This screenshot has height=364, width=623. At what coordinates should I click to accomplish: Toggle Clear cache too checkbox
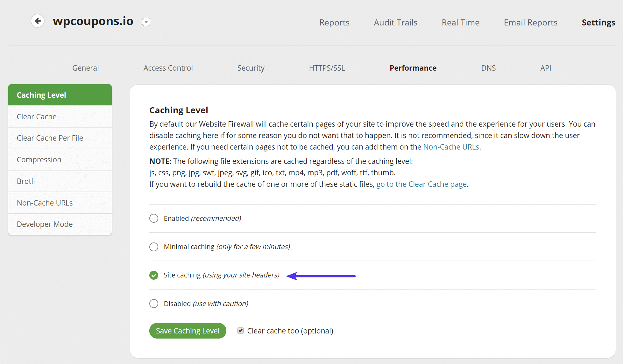pos(240,331)
